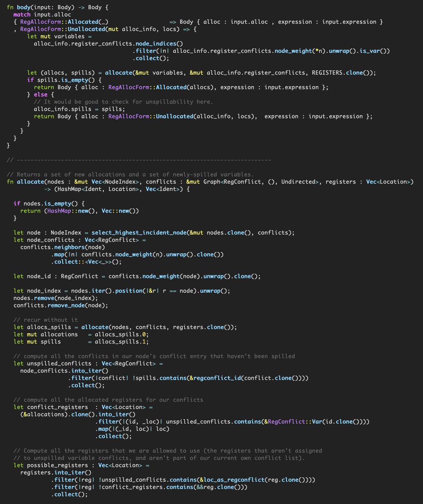The height and width of the screenshot is (504, 423).
Task: Click the 'match input.alloc' line
Action: click(41, 14)
